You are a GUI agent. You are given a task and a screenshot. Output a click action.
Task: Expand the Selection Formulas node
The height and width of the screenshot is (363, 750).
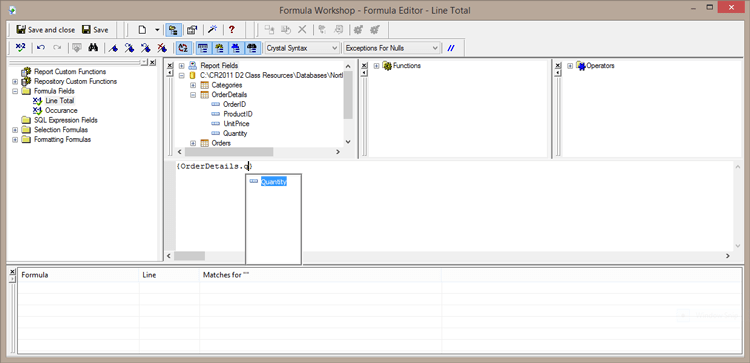point(15,130)
